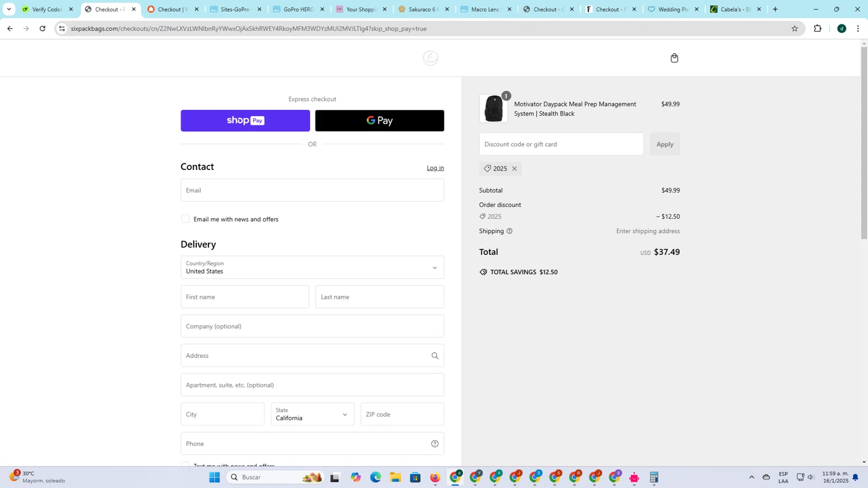
Task: Click the Discount code or gift card field
Action: [561, 144]
